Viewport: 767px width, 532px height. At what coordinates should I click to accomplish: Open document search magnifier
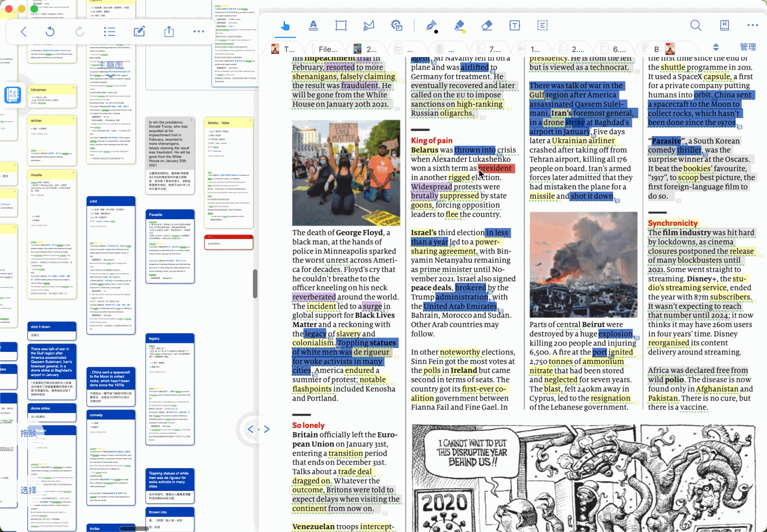click(696, 25)
